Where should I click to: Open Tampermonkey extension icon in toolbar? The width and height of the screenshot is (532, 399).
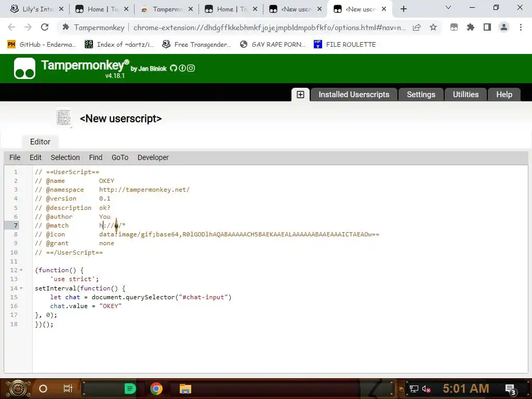pyautogui.click(x=454, y=28)
